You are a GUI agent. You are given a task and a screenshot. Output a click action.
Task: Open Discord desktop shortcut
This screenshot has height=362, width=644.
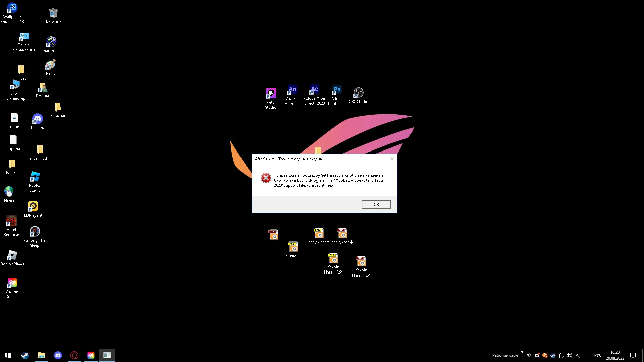tap(37, 121)
